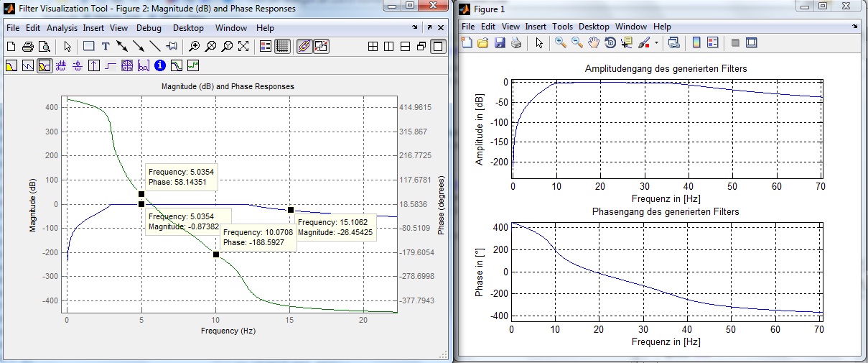
Task: Show the Pole/Zero Plot analysis
Action: 127,66
